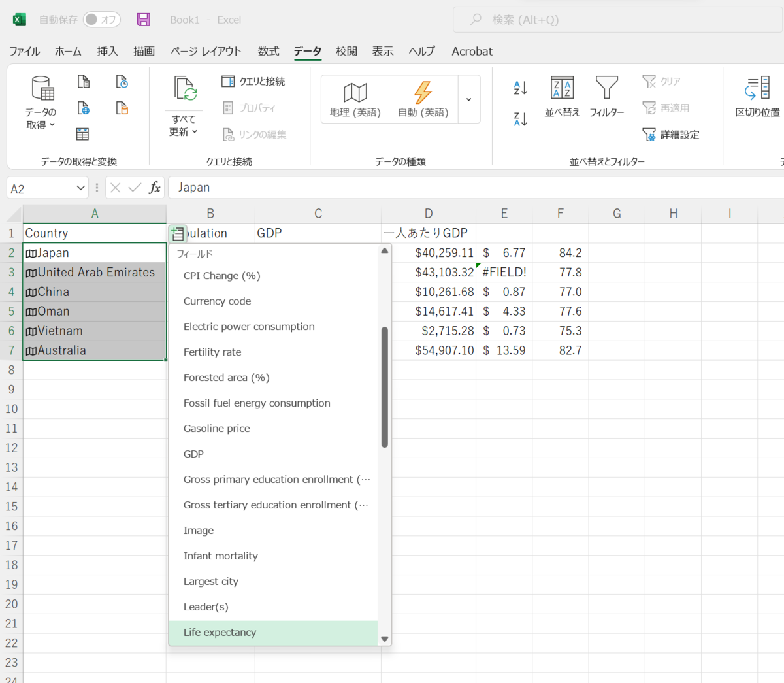This screenshot has height=683, width=784.
Task: Click the クリア filter button
Action: pyautogui.click(x=662, y=81)
